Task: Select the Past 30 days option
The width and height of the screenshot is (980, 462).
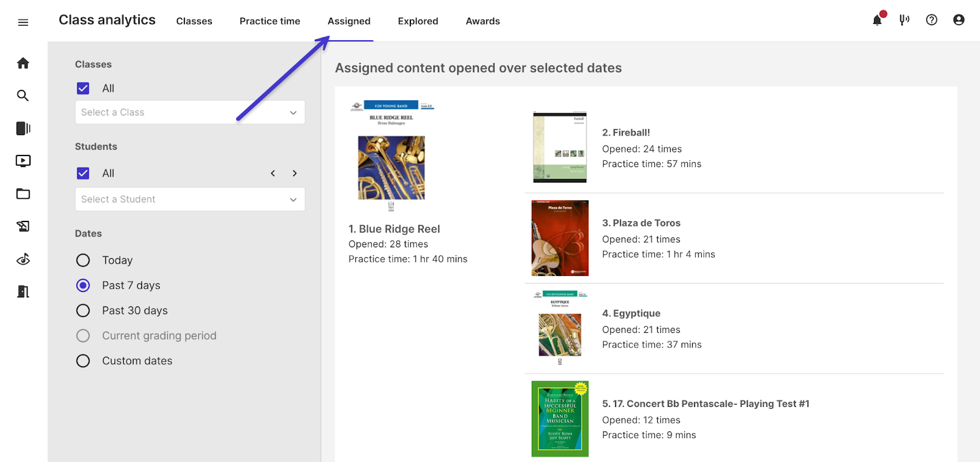Action: click(83, 310)
